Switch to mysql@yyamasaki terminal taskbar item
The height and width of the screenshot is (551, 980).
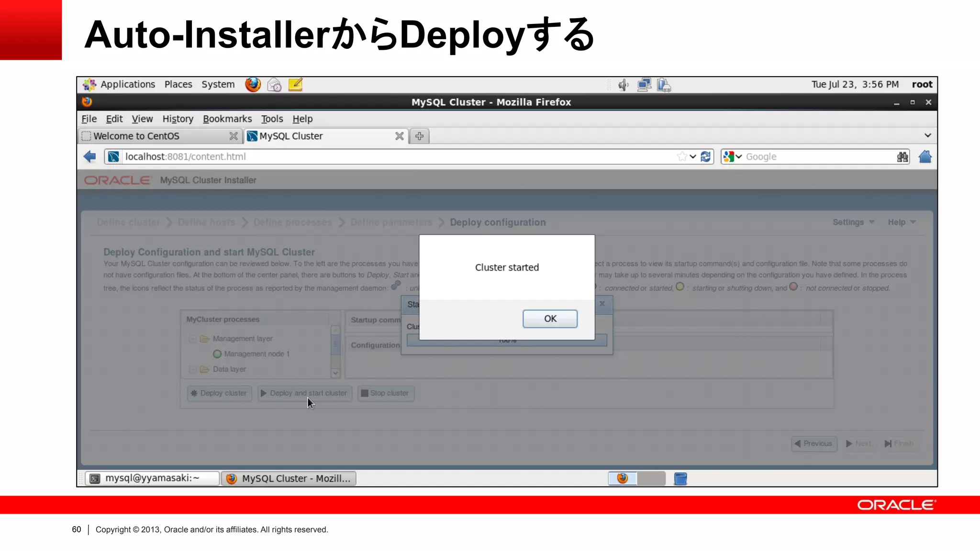point(152,478)
